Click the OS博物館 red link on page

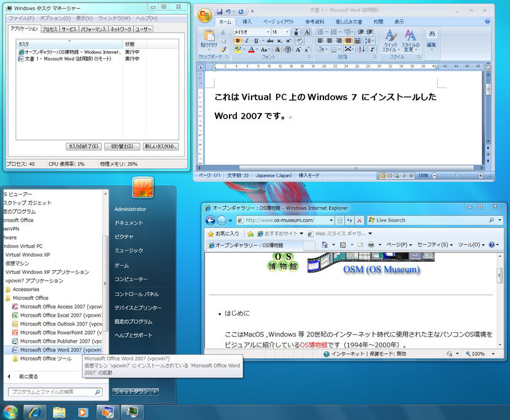click(x=314, y=345)
